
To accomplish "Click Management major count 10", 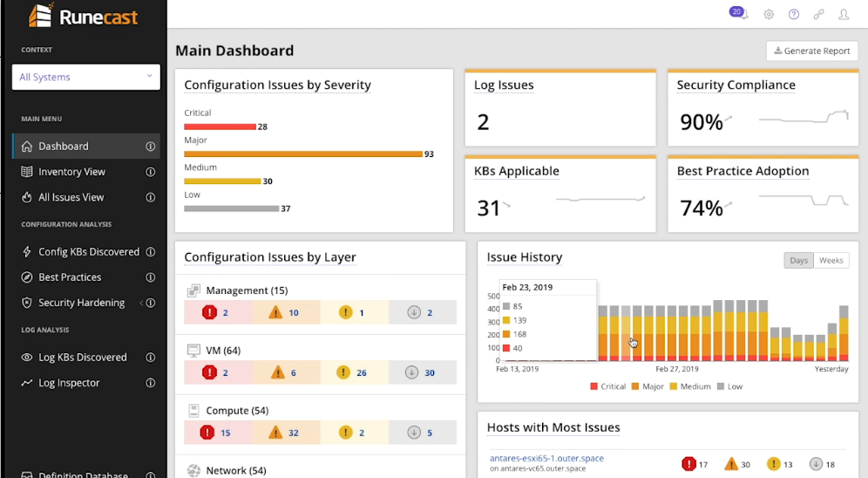I will click(294, 313).
